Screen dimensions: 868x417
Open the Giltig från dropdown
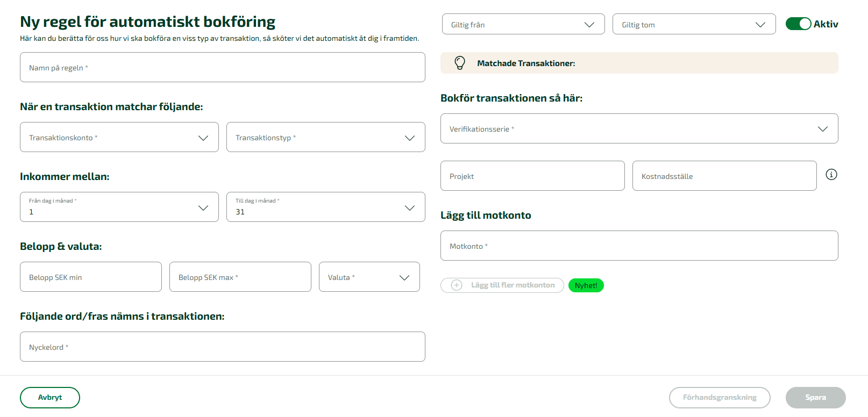(x=523, y=25)
